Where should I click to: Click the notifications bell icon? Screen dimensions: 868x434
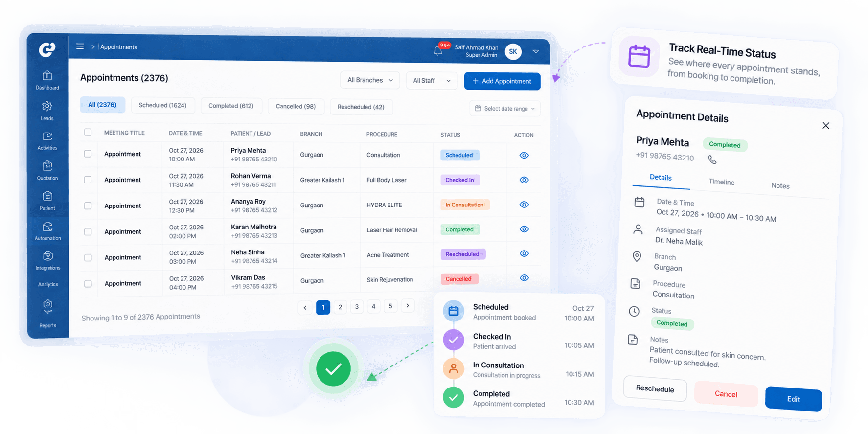pyautogui.click(x=438, y=51)
